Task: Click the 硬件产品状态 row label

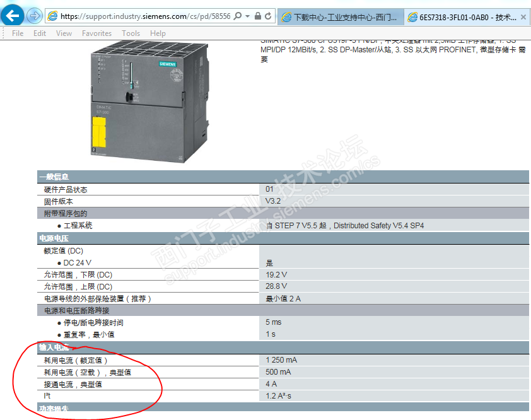Action: coord(66,190)
